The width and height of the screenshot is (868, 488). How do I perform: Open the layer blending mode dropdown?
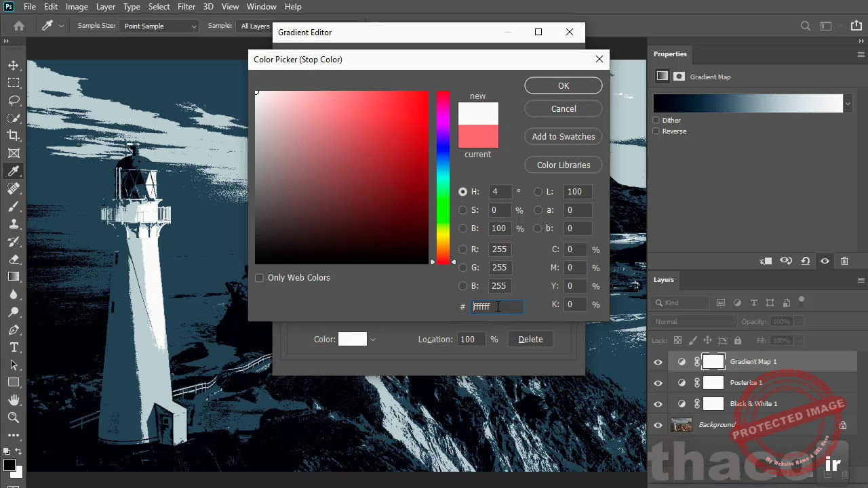tap(692, 321)
